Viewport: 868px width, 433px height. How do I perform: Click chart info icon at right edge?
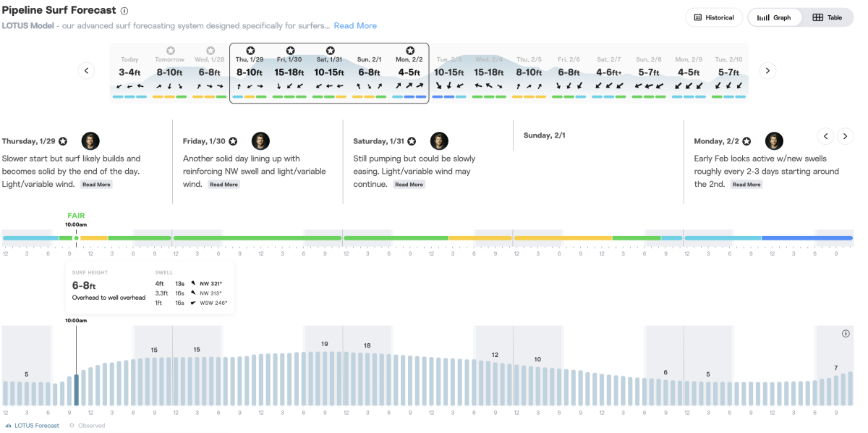pos(846,334)
